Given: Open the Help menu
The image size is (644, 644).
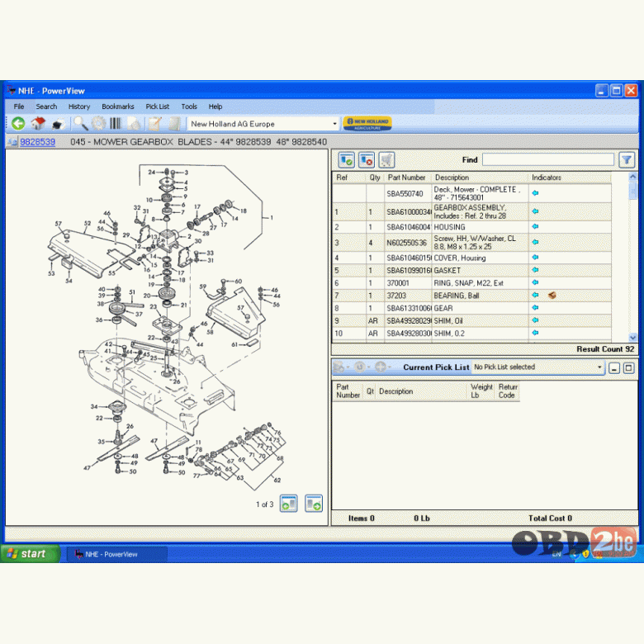Looking at the screenshot, I should tap(215, 107).
